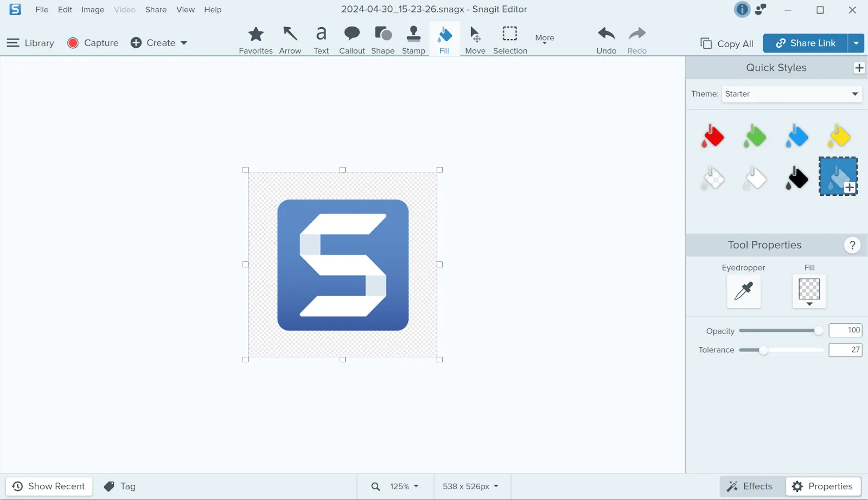Click the Tag button
Image resolution: width=868 pixels, height=500 pixels.
(120, 486)
